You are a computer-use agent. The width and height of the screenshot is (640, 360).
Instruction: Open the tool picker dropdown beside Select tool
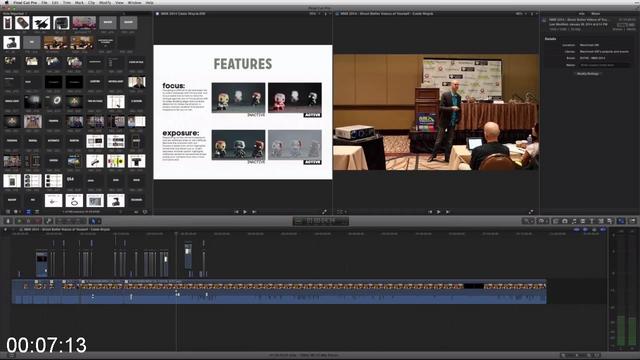98,221
